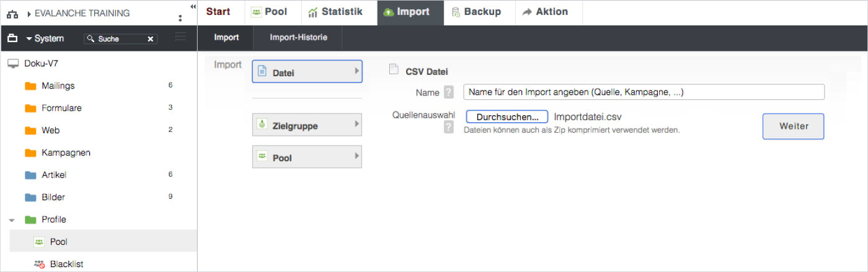Collapse the sidebar with double-arrow icon
868x272 pixels.
192,7
